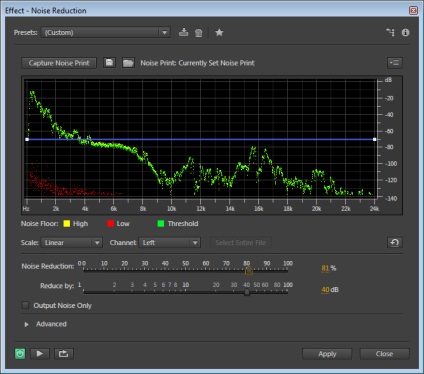This screenshot has height=374, width=424.
Task: Mark preset as favorite with star
Action: 219,32
